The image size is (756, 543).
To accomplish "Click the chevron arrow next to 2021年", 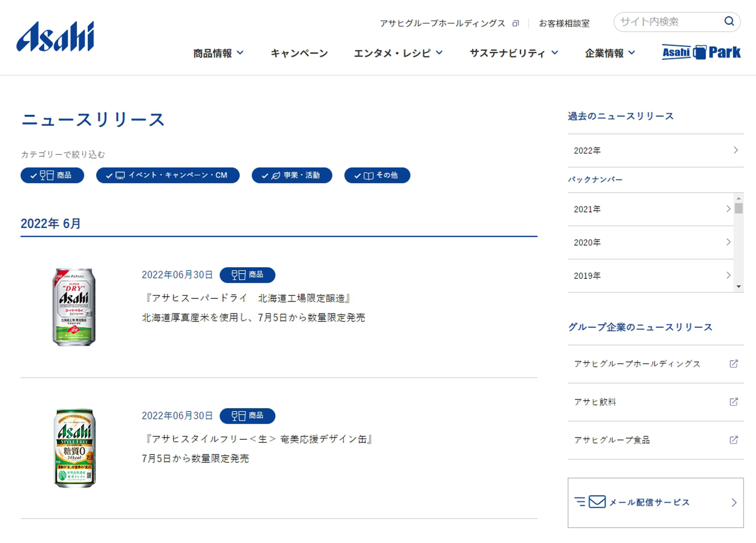I will [x=728, y=209].
